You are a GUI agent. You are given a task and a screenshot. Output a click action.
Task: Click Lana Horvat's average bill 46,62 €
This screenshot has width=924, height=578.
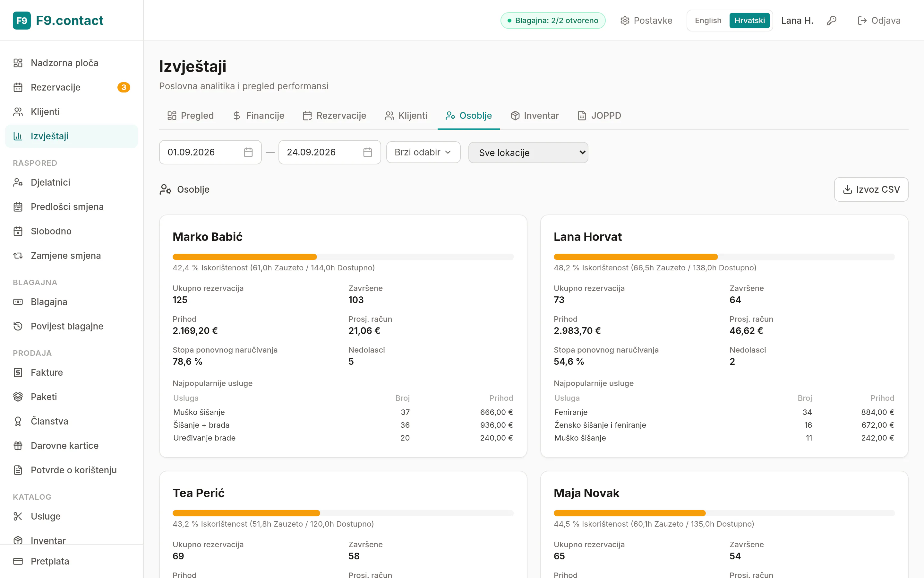tap(746, 331)
